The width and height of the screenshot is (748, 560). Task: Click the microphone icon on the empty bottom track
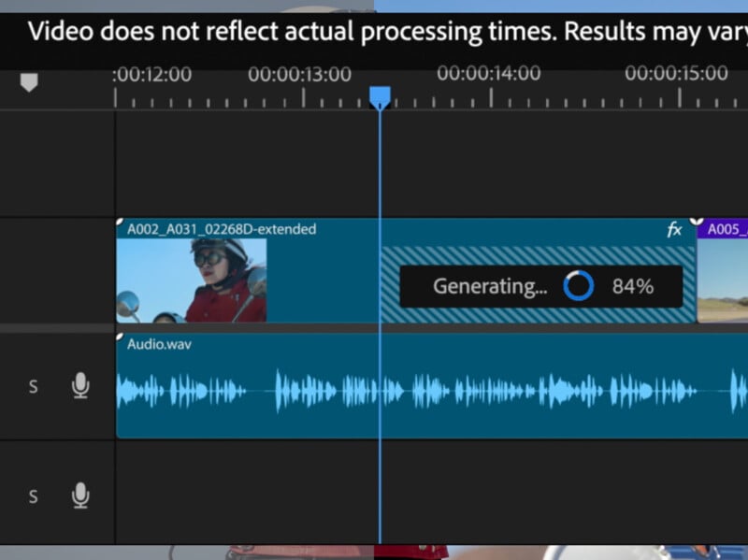coord(81,495)
